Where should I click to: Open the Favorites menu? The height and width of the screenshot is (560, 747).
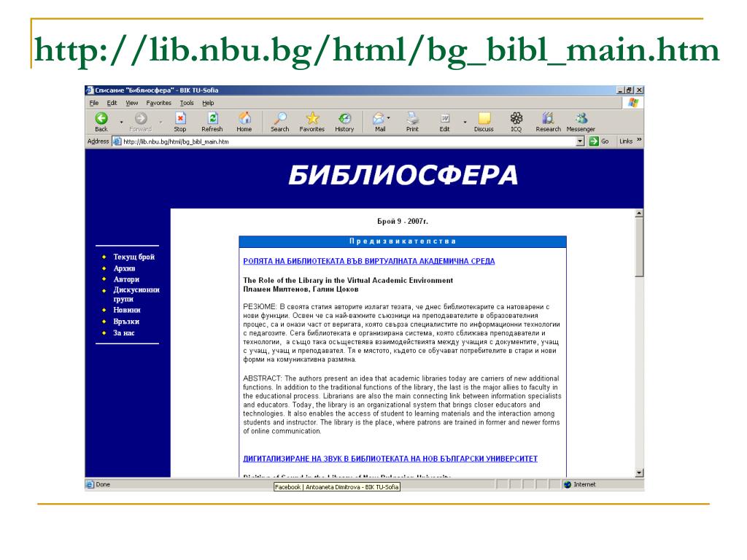pyautogui.click(x=158, y=103)
